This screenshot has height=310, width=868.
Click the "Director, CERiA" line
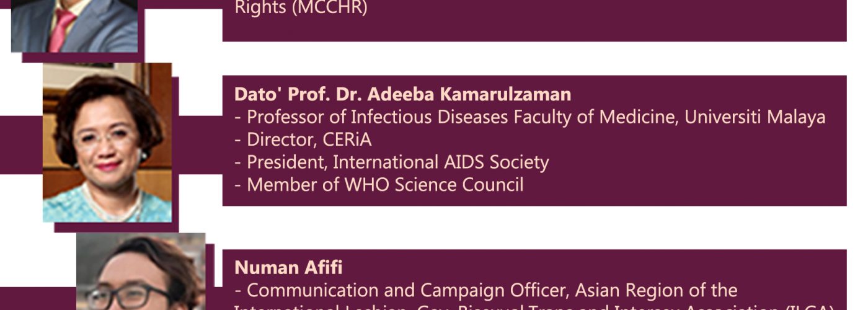point(309,139)
